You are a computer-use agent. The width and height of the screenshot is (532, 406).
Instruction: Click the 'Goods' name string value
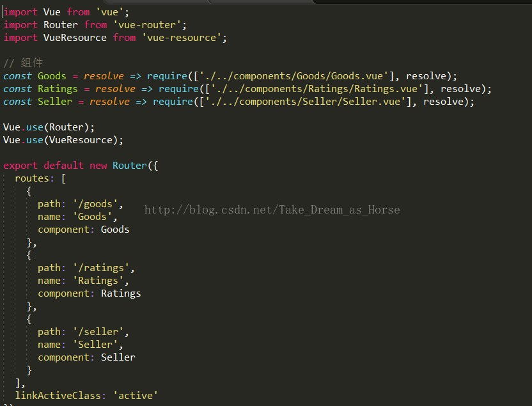coord(92,217)
